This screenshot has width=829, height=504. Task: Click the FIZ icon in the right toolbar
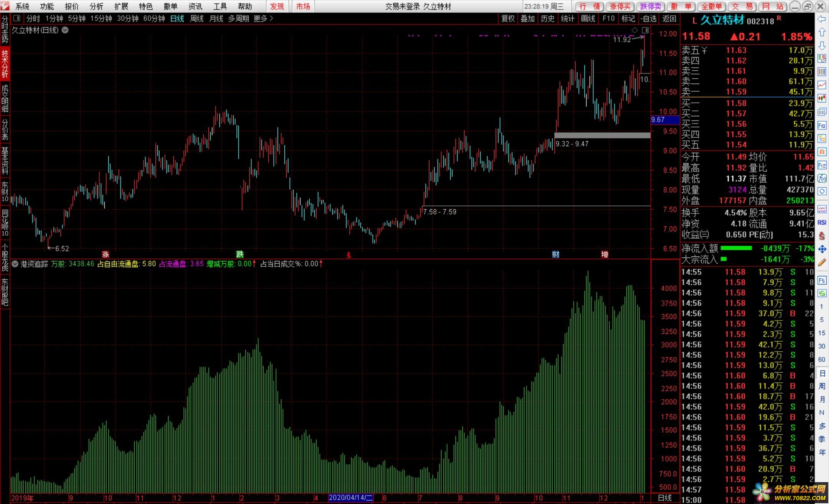[x=822, y=165]
